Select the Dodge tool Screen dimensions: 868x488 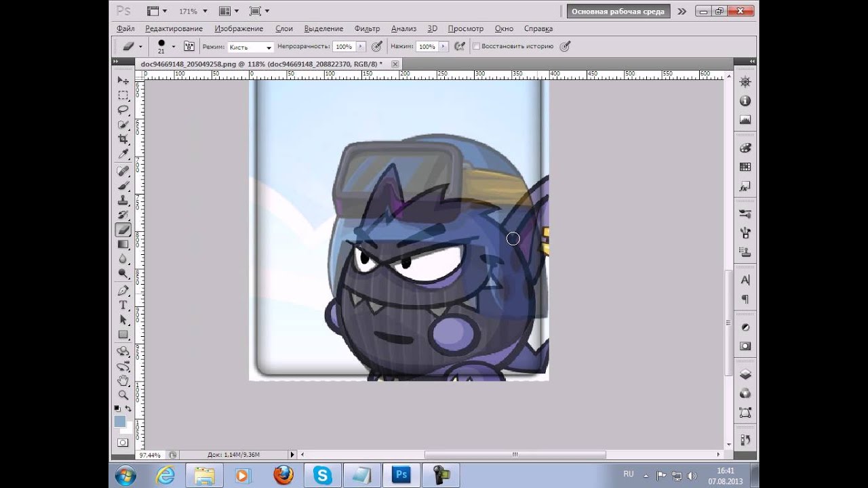pos(123,272)
